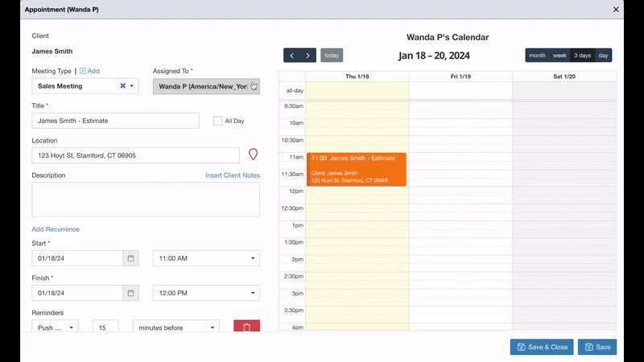This screenshot has height=362, width=644.
Task: Clear the Sales Meeting type selection
Action: (123, 86)
